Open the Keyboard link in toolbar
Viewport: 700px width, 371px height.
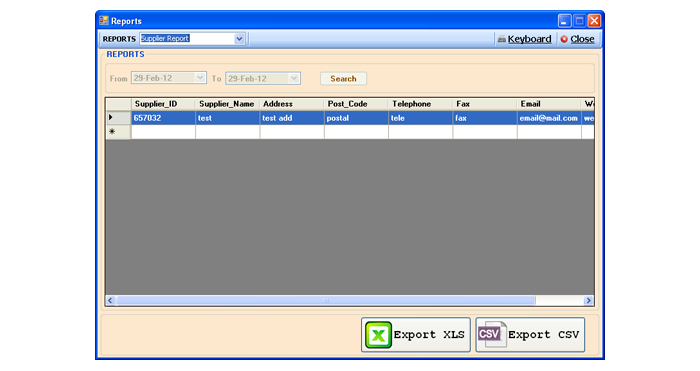[529, 39]
